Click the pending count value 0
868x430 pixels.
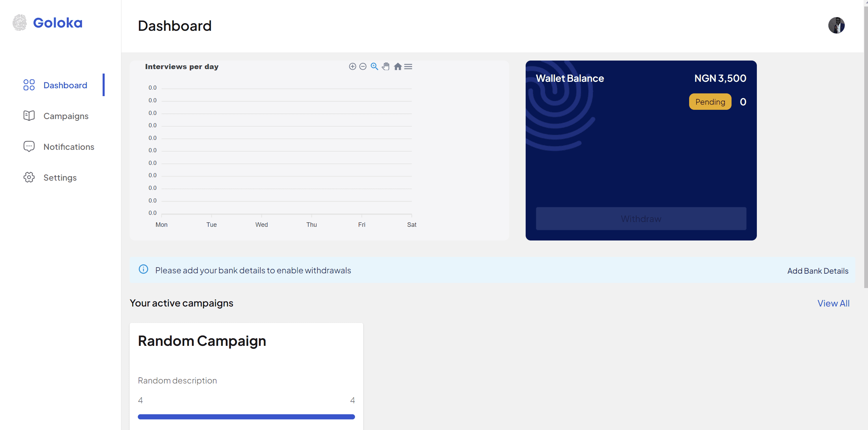click(x=743, y=102)
